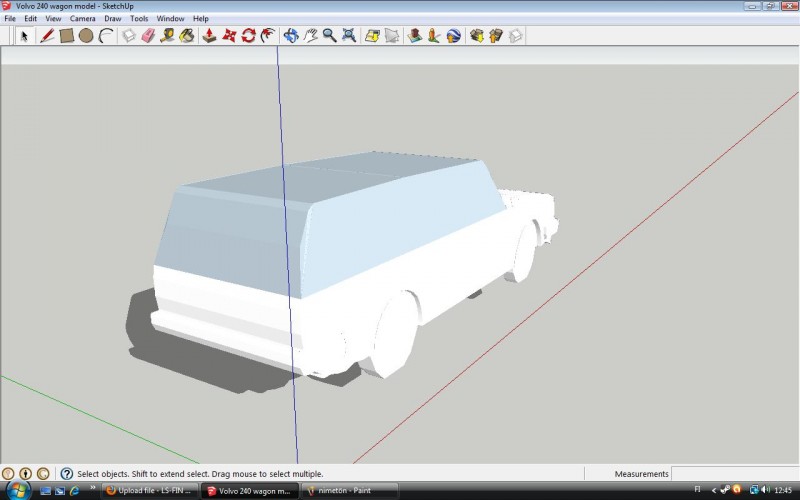Viewport: 800px width, 500px height.
Task: Activate the Circle tool
Action: point(86,36)
